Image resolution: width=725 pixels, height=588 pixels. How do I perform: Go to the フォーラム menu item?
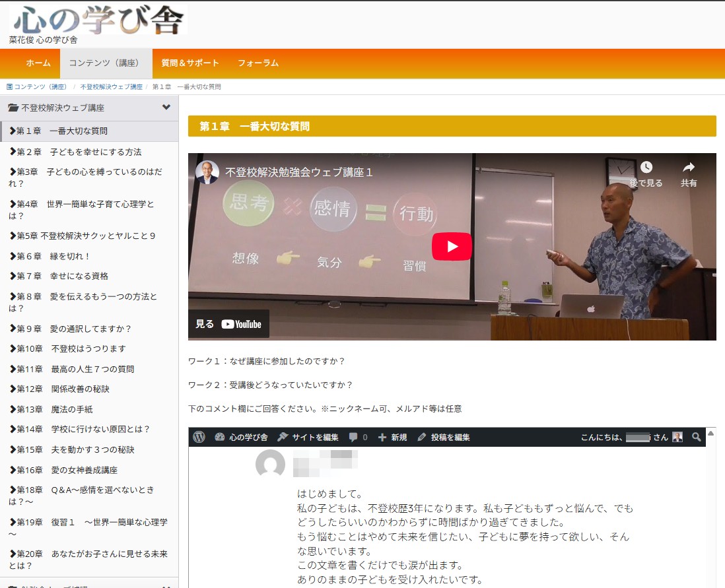(x=258, y=63)
